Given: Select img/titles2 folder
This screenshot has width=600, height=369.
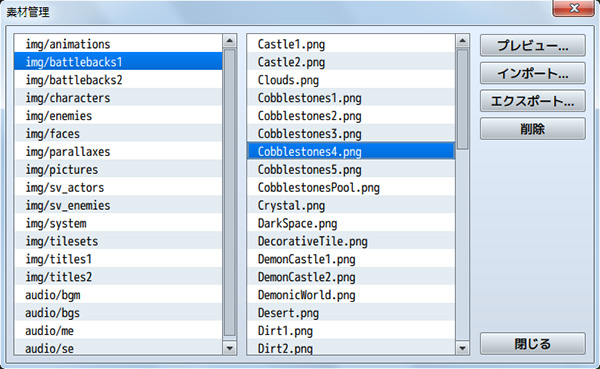Looking at the screenshot, I should (x=118, y=277).
